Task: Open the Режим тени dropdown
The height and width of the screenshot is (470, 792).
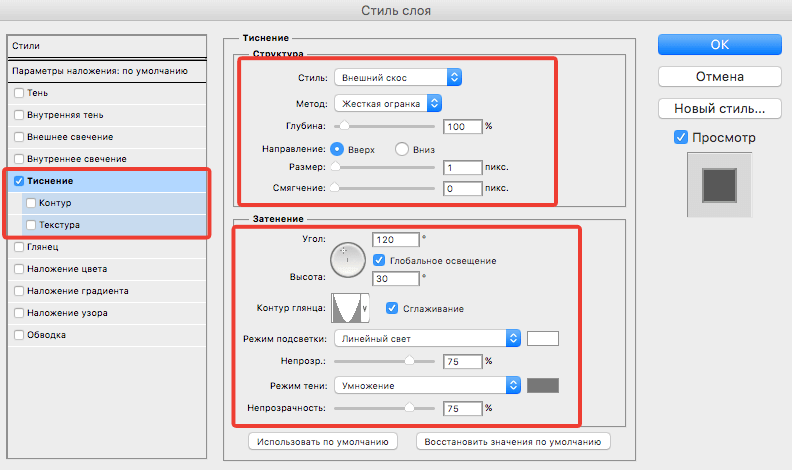Action: coord(427,385)
